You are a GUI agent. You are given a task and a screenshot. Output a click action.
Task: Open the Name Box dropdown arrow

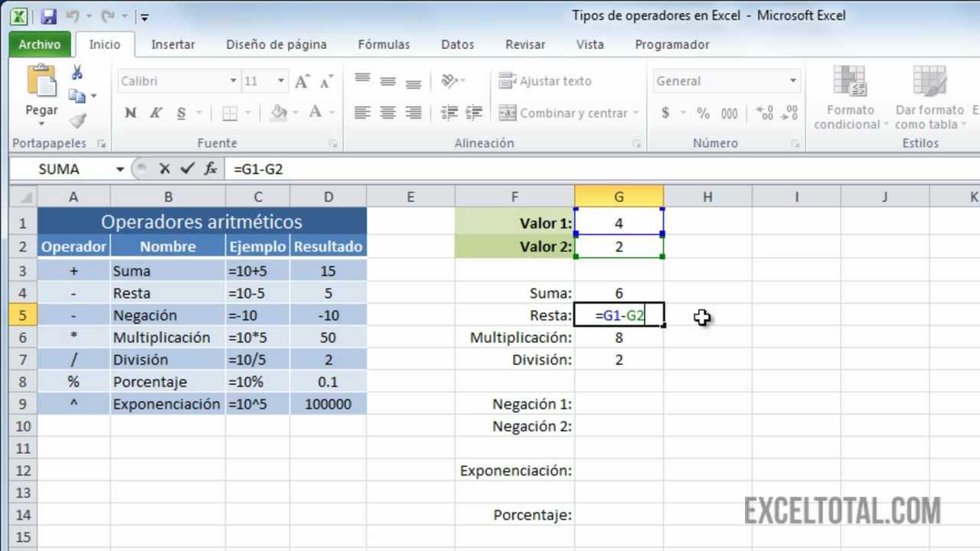120,169
